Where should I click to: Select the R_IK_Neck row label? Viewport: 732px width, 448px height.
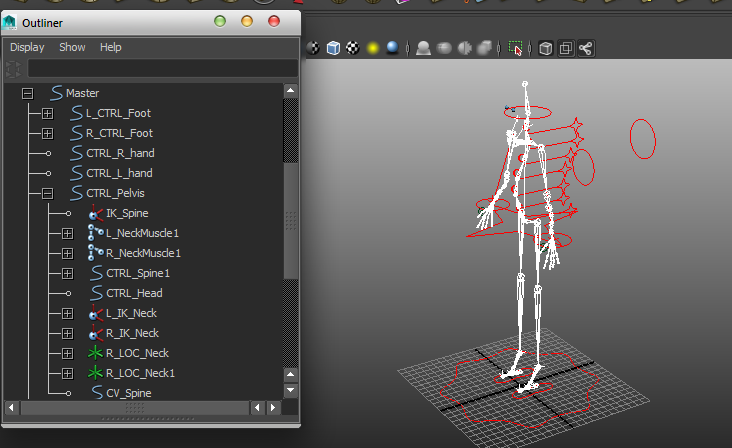pos(132,334)
